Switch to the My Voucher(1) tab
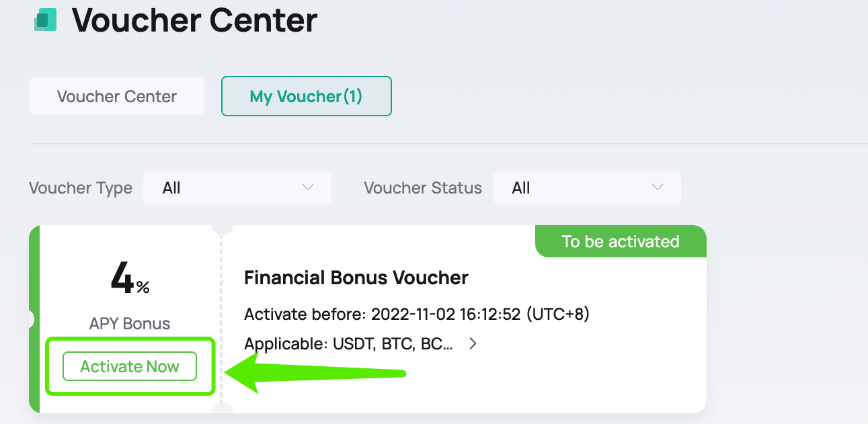The height and width of the screenshot is (424, 868). tap(306, 96)
